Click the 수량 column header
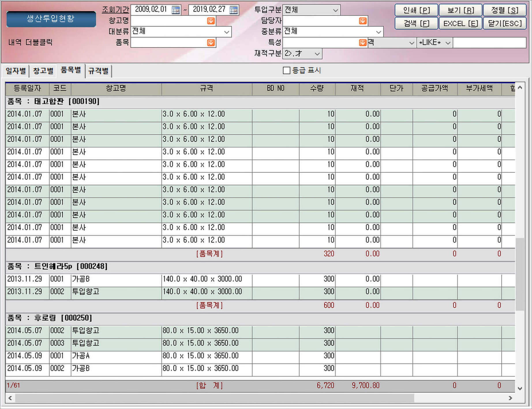The width and height of the screenshot is (532, 409). tap(317, 88)
